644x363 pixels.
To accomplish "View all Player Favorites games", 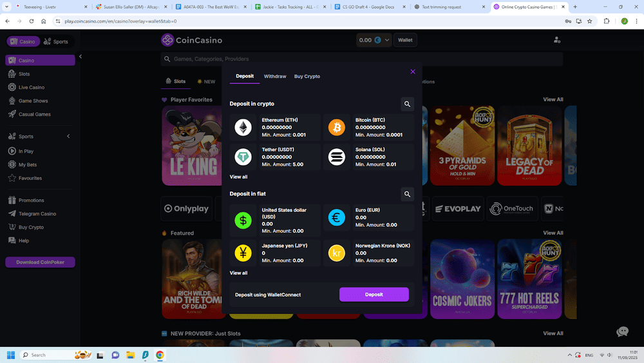I will pyautogui.click(x=553, y=99).
